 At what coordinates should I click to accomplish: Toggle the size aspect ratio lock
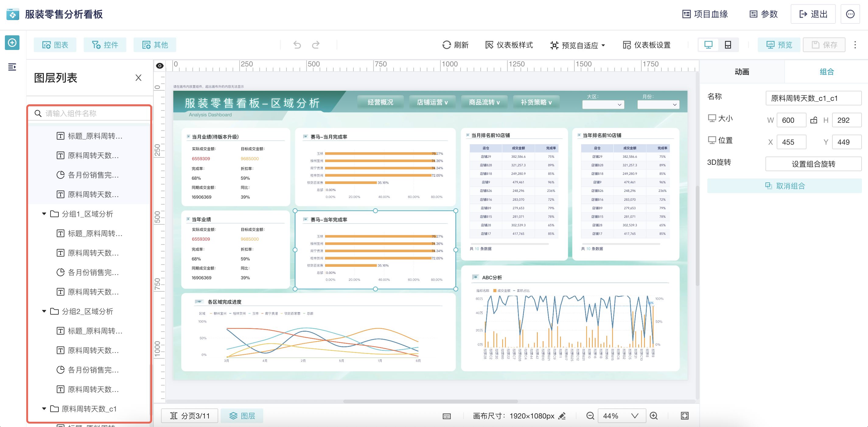tap(814, 120)
